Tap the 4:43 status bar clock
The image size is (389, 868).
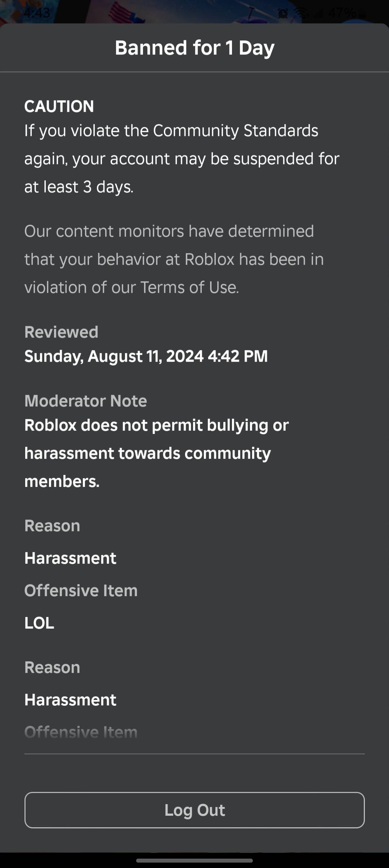click(37, 13)
